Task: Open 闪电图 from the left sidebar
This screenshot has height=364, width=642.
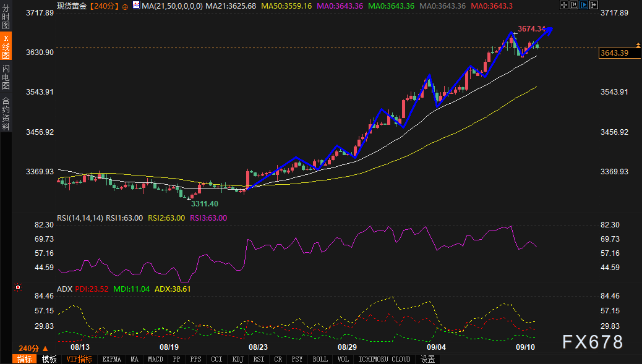Action: click(x=6, y=78)
